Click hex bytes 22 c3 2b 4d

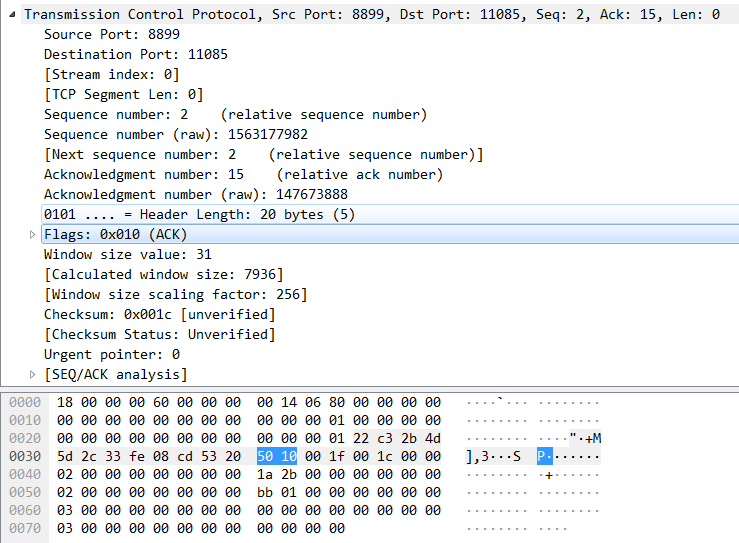[x=397, y=438]
